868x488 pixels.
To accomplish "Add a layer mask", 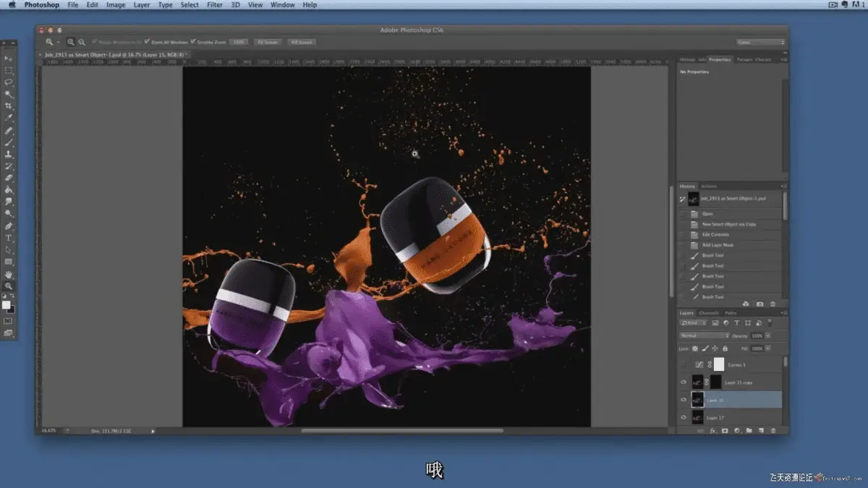I will pyautogui.click(x=725, y=431).
